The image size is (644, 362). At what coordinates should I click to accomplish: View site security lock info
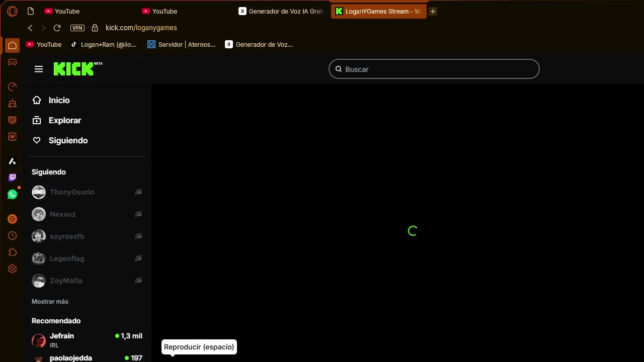tap(95, 28)
